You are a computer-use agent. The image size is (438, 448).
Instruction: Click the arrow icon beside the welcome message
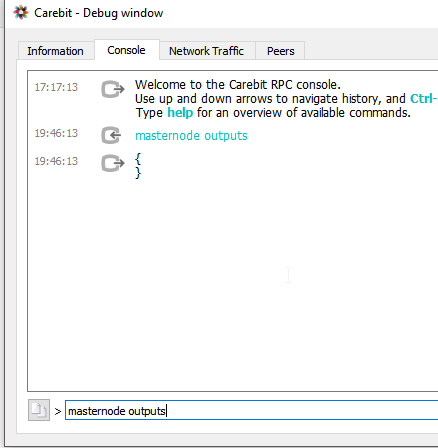click(113, 89)
